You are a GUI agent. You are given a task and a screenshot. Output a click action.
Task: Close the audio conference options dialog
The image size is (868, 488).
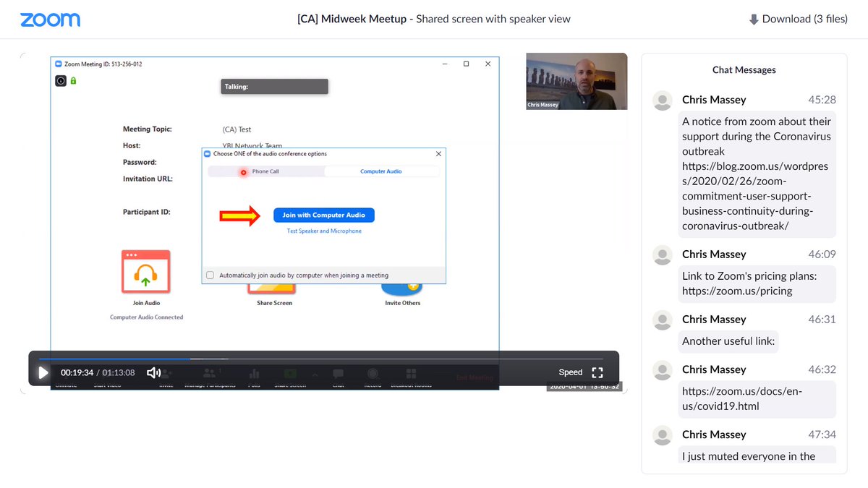[438, 154]
